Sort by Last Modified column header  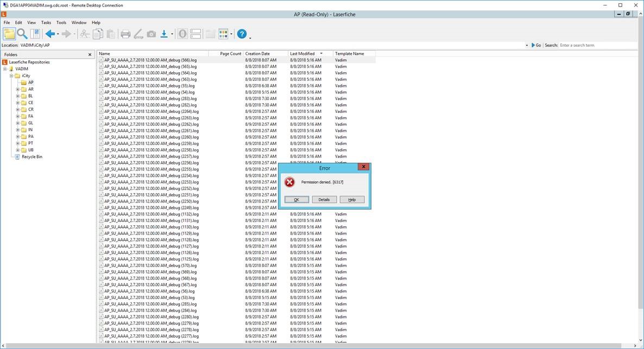pyautogui.click(x=302, y=54)
